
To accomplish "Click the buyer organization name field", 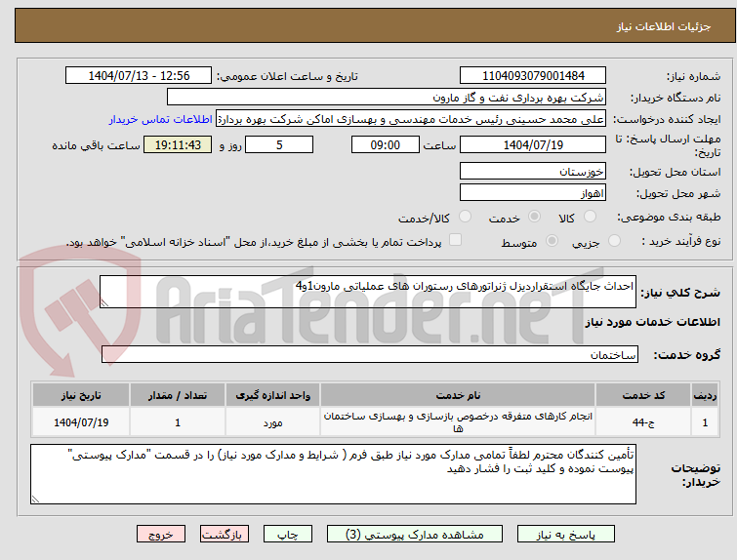I will point(386,98).
